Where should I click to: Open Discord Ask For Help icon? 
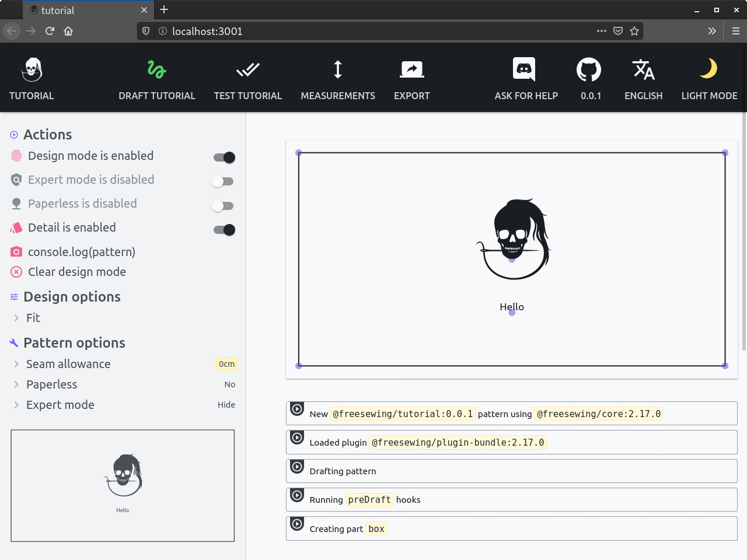click(524, 69)
